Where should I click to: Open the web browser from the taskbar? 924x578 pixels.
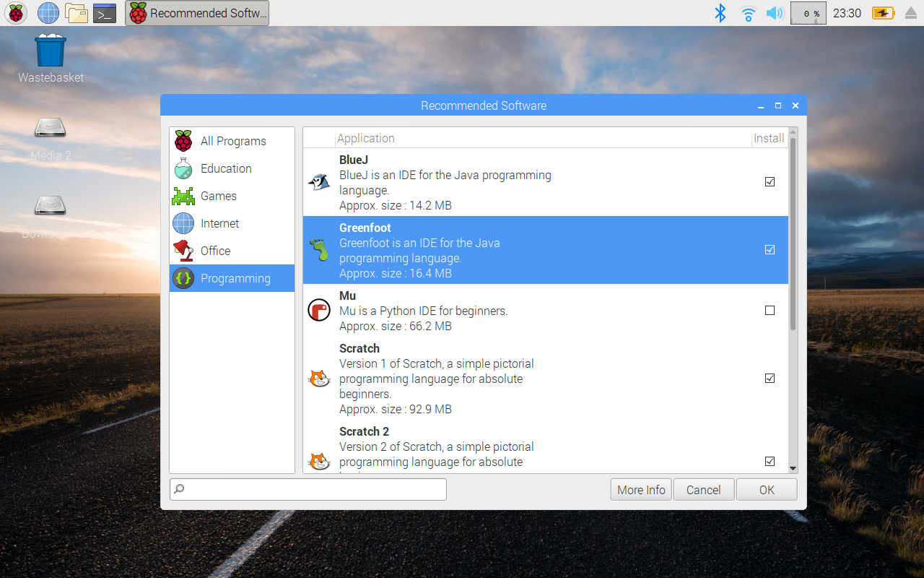pos(47,12)
